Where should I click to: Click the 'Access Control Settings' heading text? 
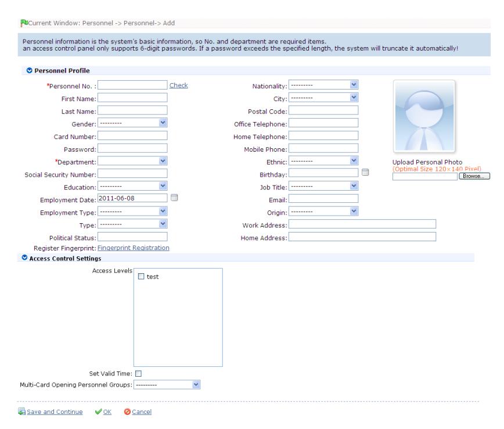65,259
